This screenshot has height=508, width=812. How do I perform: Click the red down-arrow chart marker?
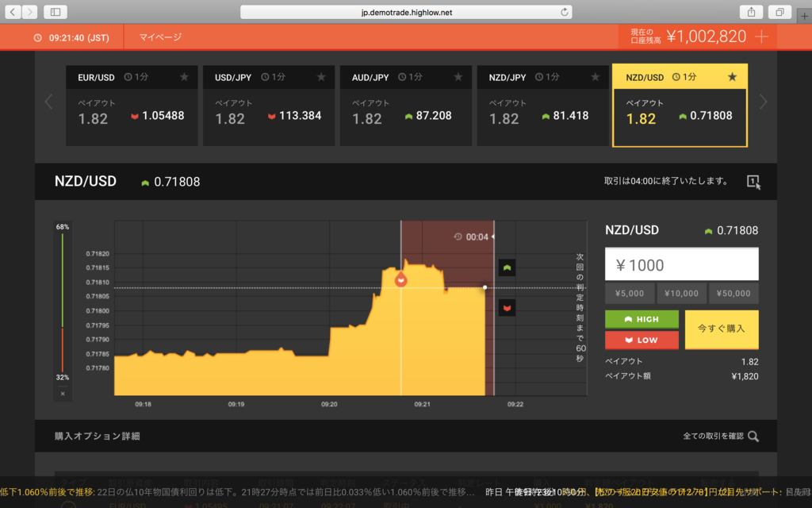(507, 308)
